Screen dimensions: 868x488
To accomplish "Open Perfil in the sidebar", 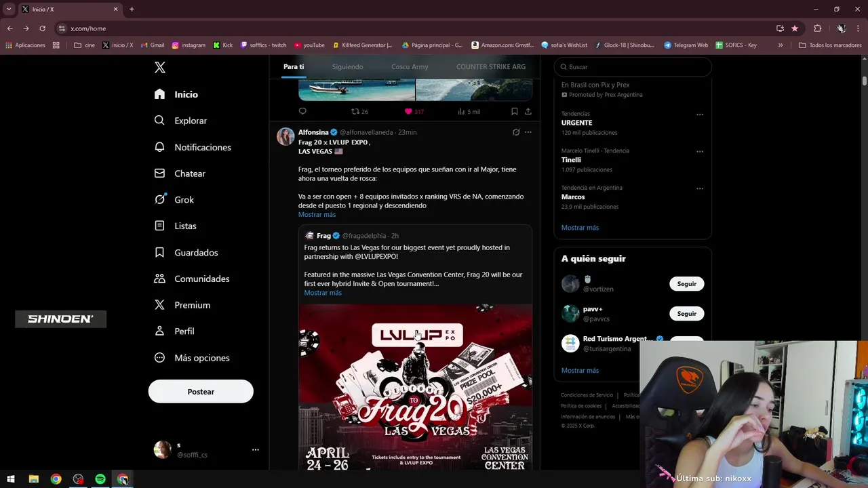I will tap(174, 331).
